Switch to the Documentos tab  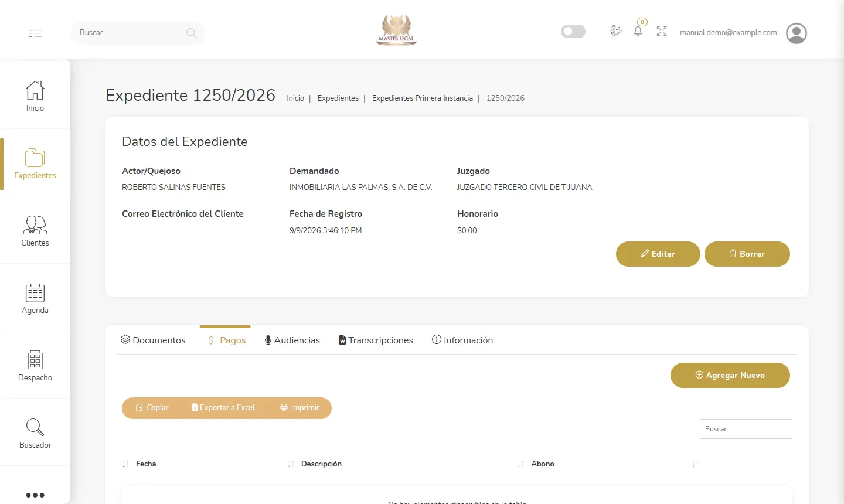[153, 340]
